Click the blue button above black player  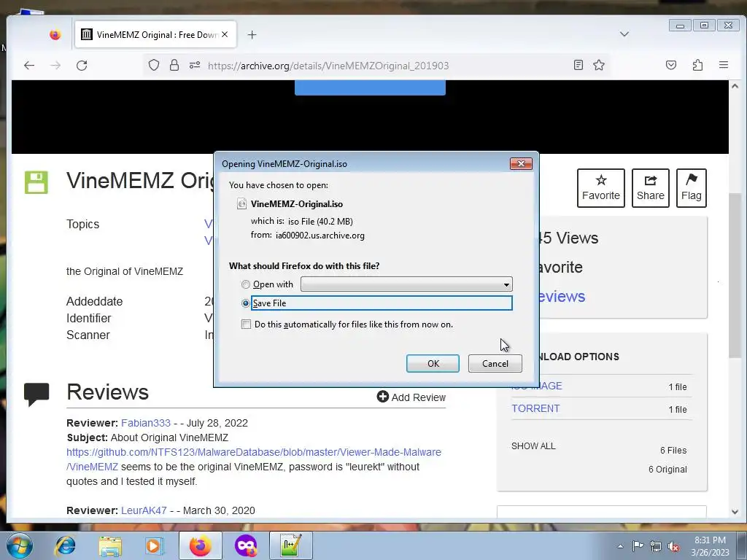[x=370, y=87]
